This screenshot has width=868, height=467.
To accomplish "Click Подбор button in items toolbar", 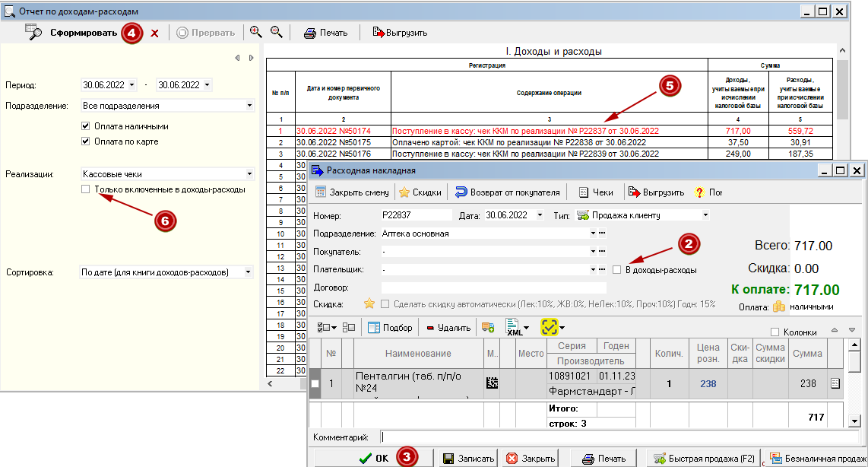I will click(x=390, y=327).
